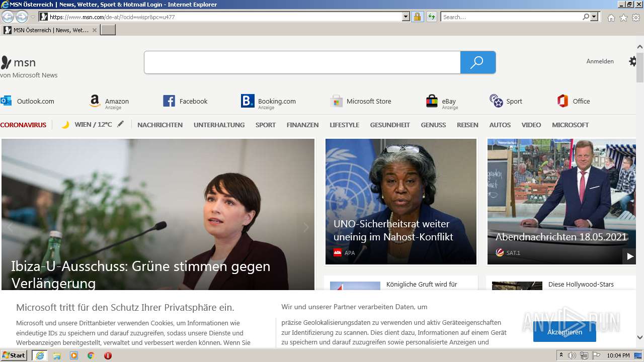
Task: Open the Diese Hollywood-Stars article
Action: click(x=581, y=284)
